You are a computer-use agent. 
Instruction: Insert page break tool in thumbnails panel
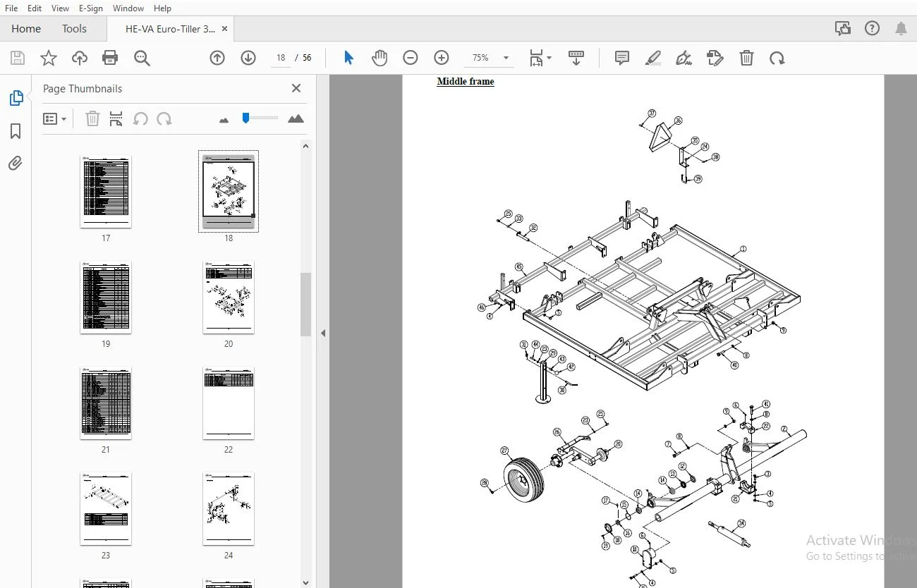coord(116,119)
